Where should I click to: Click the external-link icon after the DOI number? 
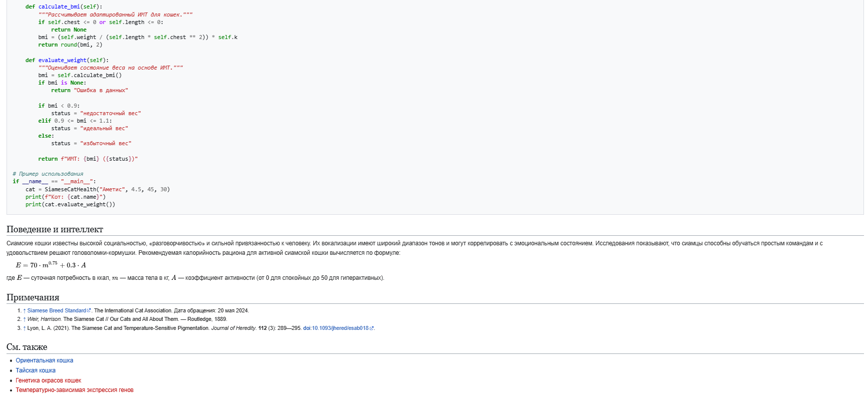tap(371, 328)
